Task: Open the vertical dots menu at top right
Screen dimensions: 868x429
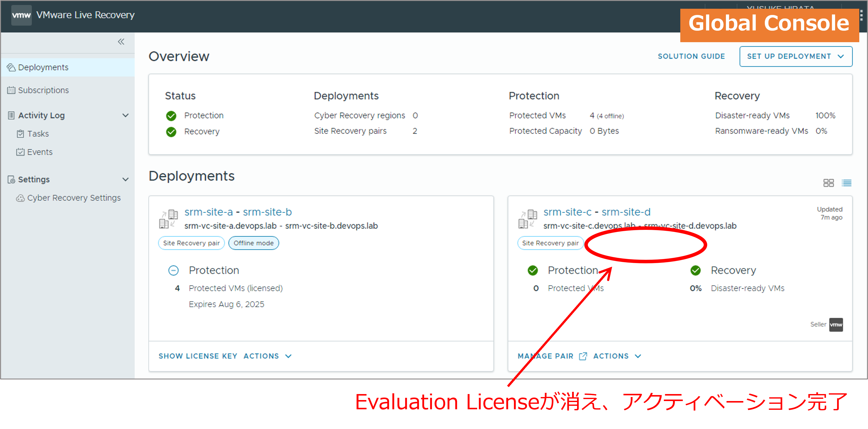Action: coord(861,15)
